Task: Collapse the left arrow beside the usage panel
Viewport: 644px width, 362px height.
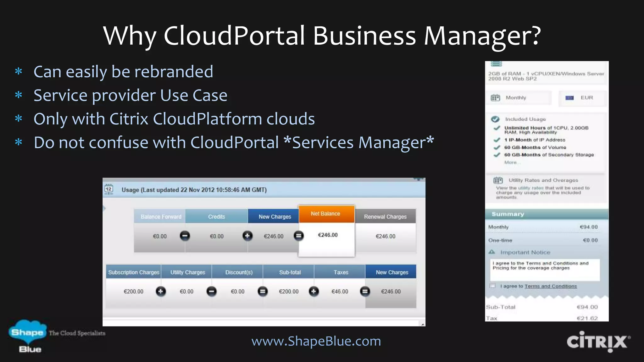Action: coord(104,208)
